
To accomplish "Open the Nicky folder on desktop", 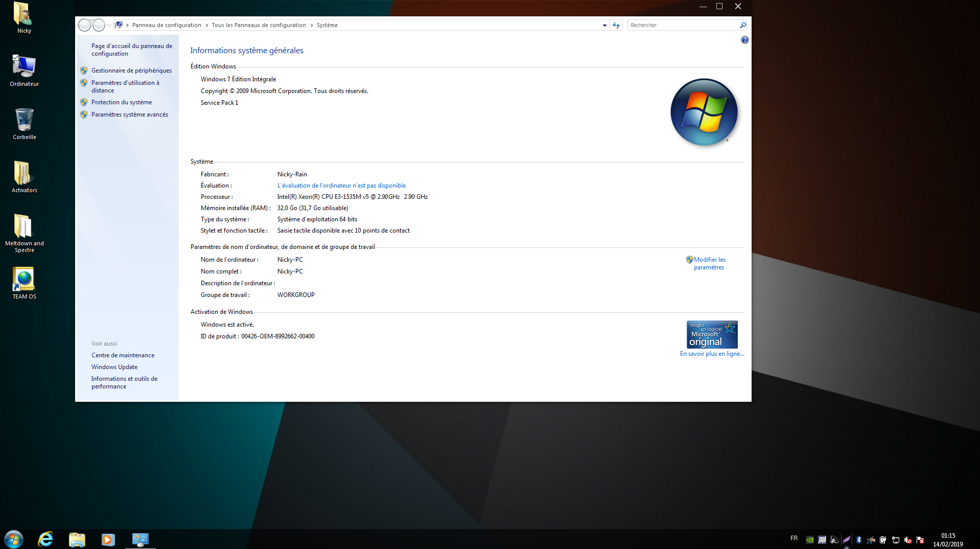I will 24,18.
